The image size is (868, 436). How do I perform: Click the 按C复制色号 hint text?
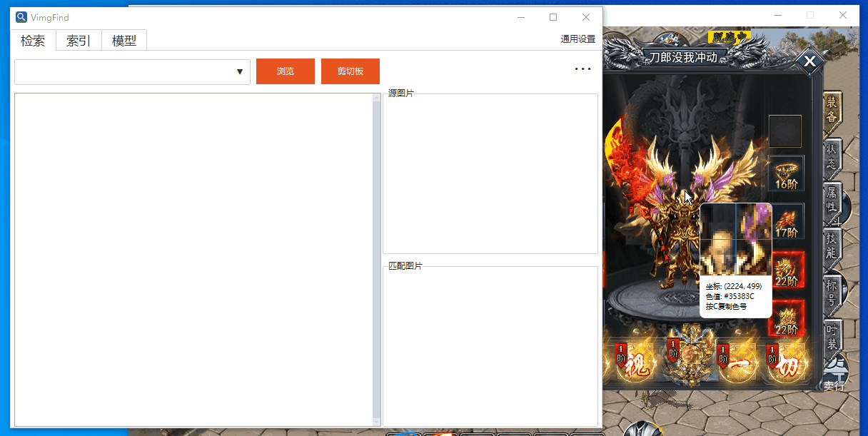pyautogui.click(x=727, y=306)
